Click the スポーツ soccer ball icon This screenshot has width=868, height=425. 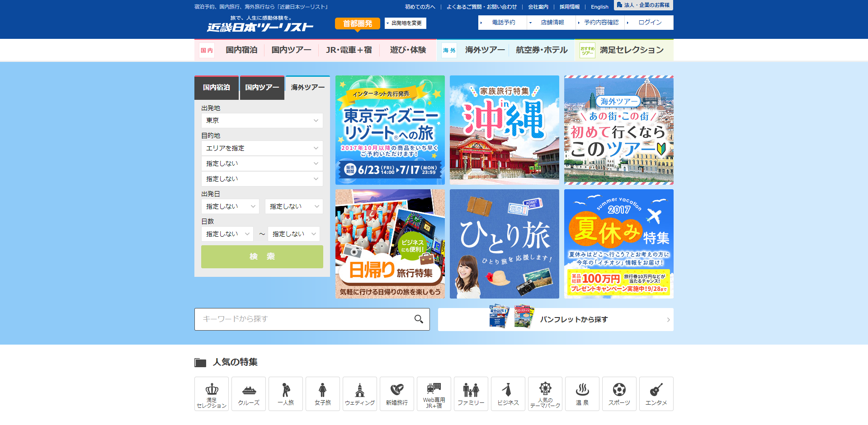[619, 394]
